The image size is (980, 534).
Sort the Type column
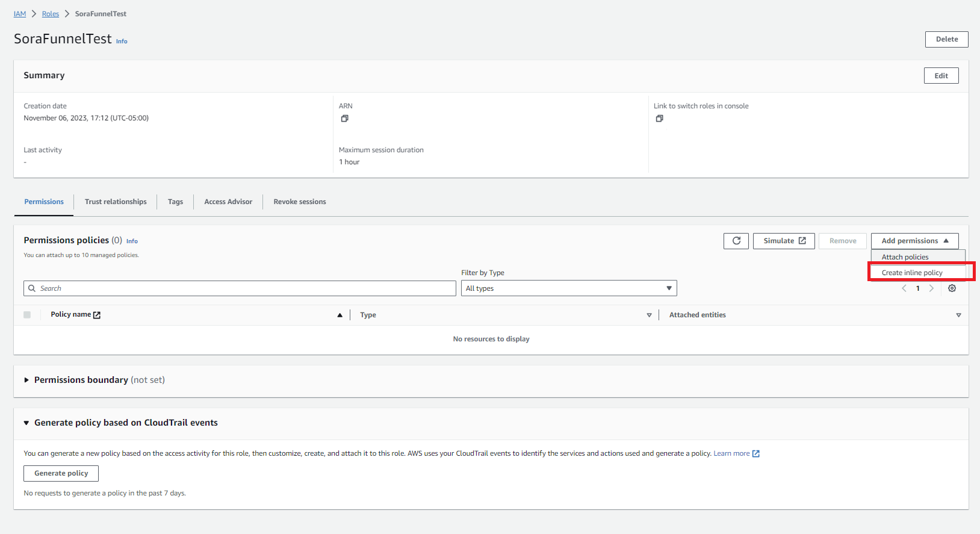pyautogui.click(x=649, y=315)
